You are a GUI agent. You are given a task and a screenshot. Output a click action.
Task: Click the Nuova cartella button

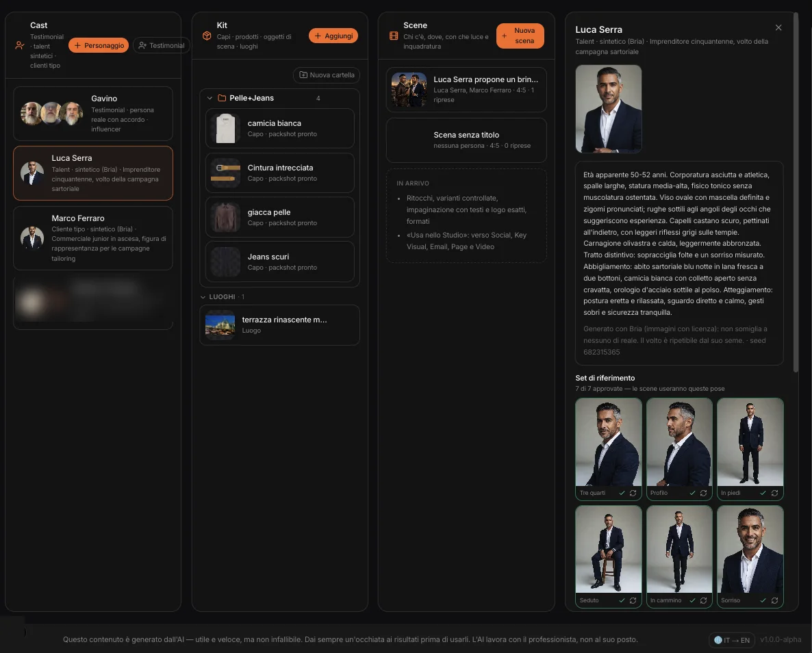(x=327, y=75)
